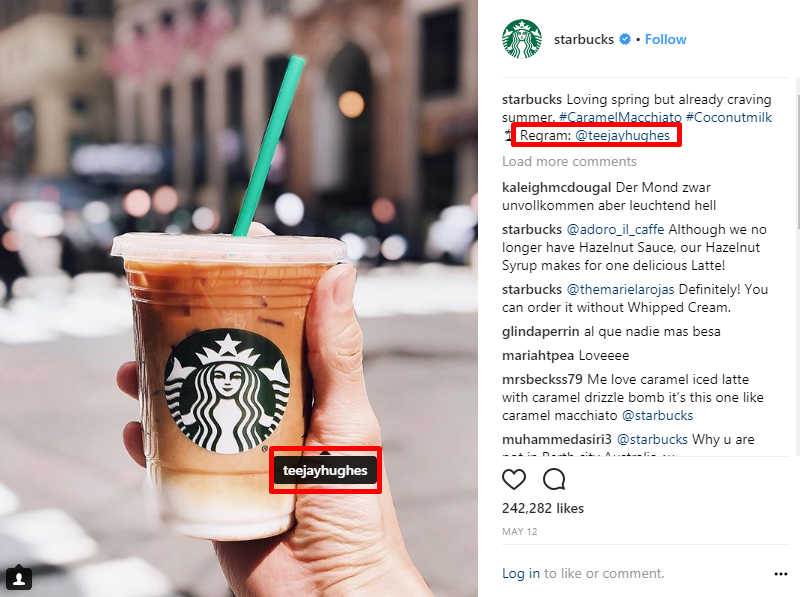
Task: Click the tagged people icon on photo
Action: 19,578
